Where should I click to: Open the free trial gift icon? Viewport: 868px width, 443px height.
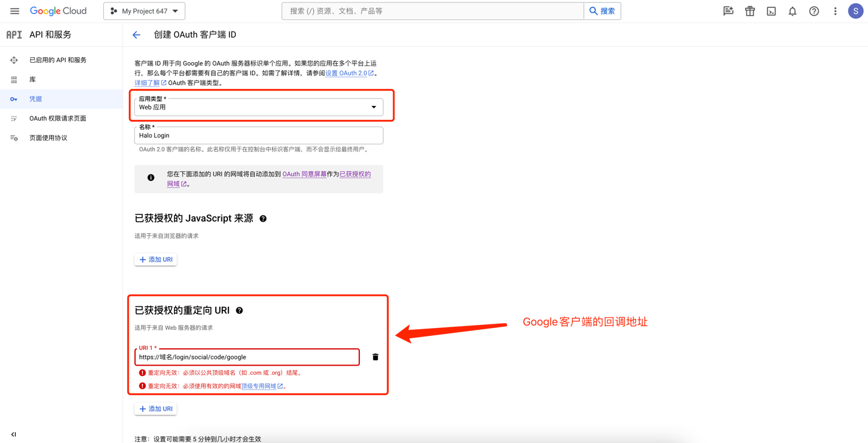750,11
